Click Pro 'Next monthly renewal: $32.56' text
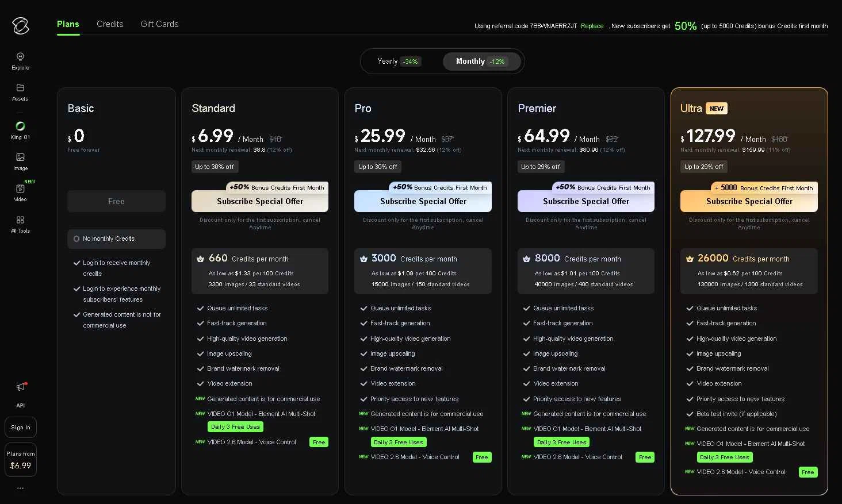 pyautogui.click(x=408, y=150)
